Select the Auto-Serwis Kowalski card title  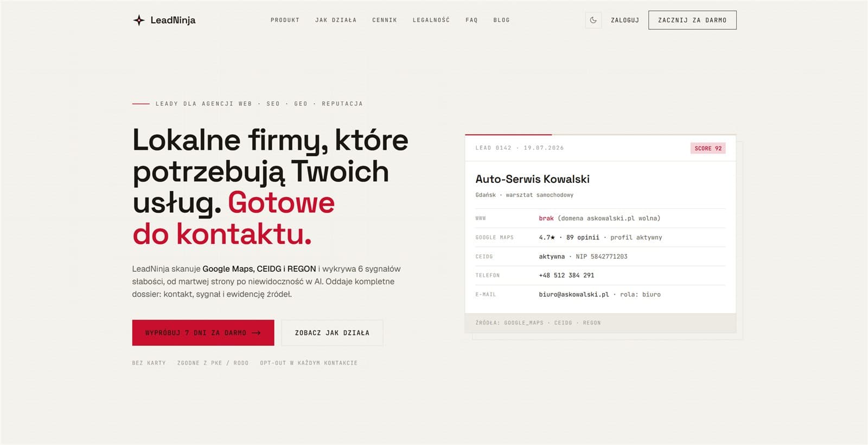(x=532, y=179)
